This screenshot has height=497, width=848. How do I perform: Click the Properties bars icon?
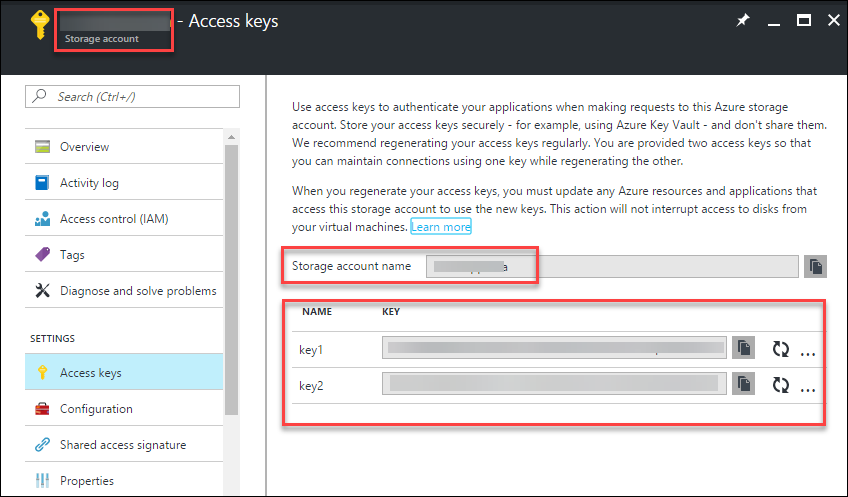[x=42, y=480]
